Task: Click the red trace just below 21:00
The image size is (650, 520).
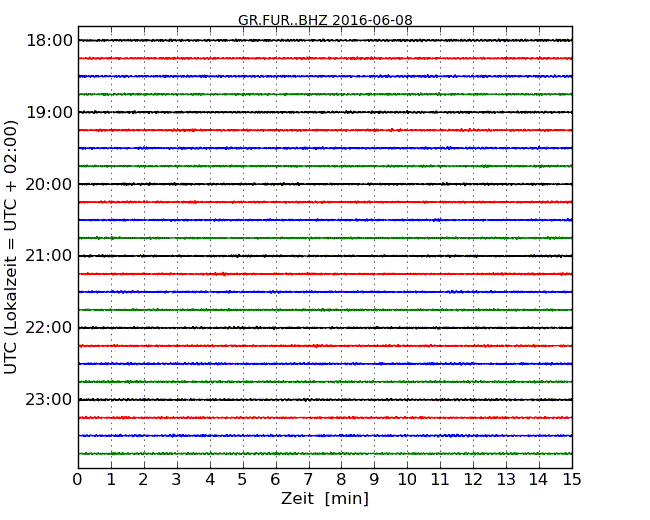Action: (325, 274)
